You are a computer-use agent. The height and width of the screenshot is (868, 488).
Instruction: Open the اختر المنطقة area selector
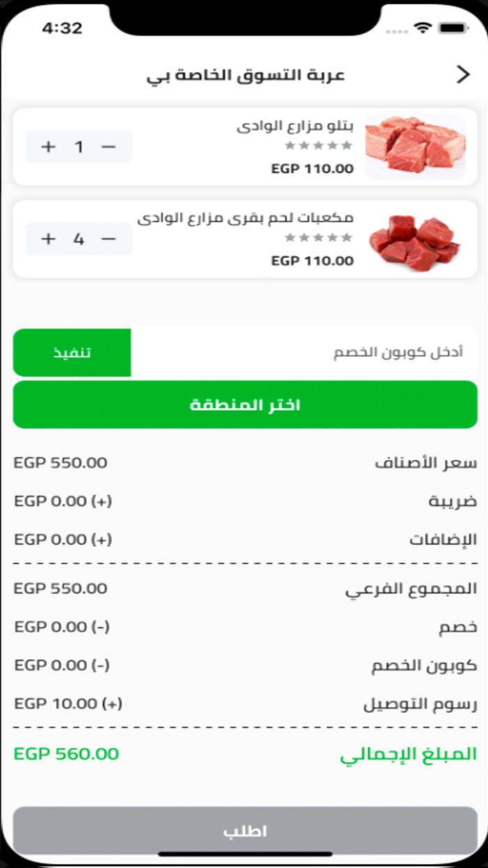pos(244,405)
